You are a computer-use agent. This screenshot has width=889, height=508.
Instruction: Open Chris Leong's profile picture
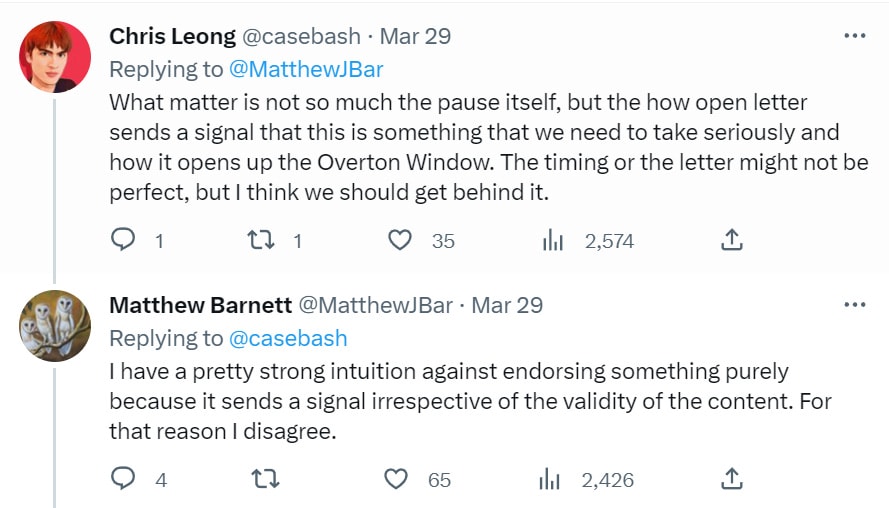pyautogui.click(x=55, y=57)
